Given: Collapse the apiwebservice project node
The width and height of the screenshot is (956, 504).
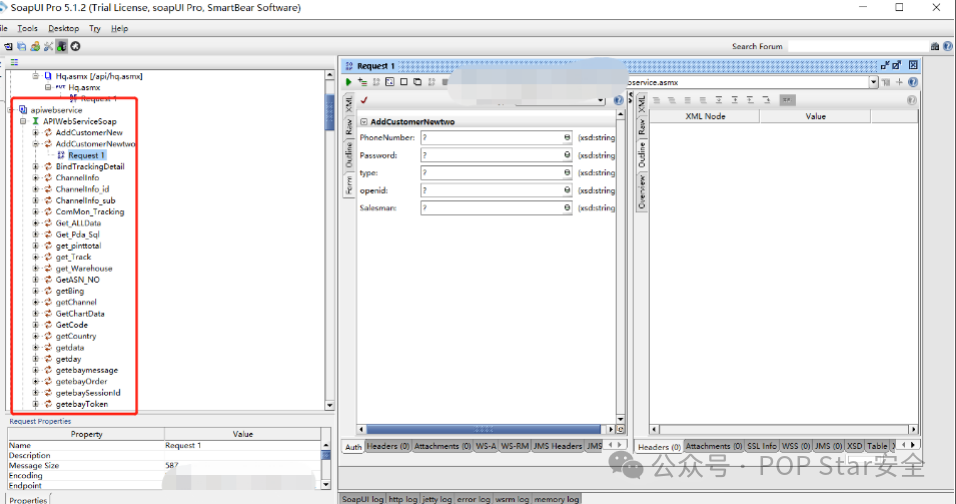Looking at the screenshot, I should click(x=11, y=110).
